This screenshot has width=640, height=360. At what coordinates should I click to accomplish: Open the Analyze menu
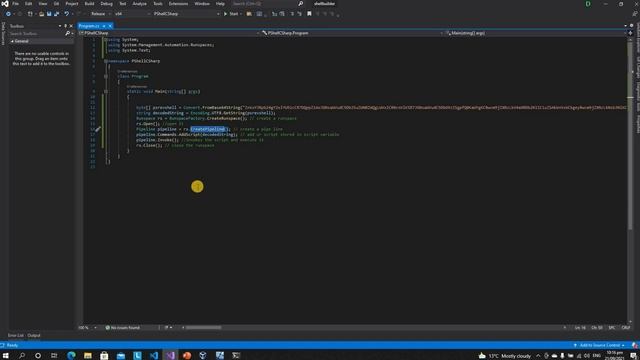[140, 4]
